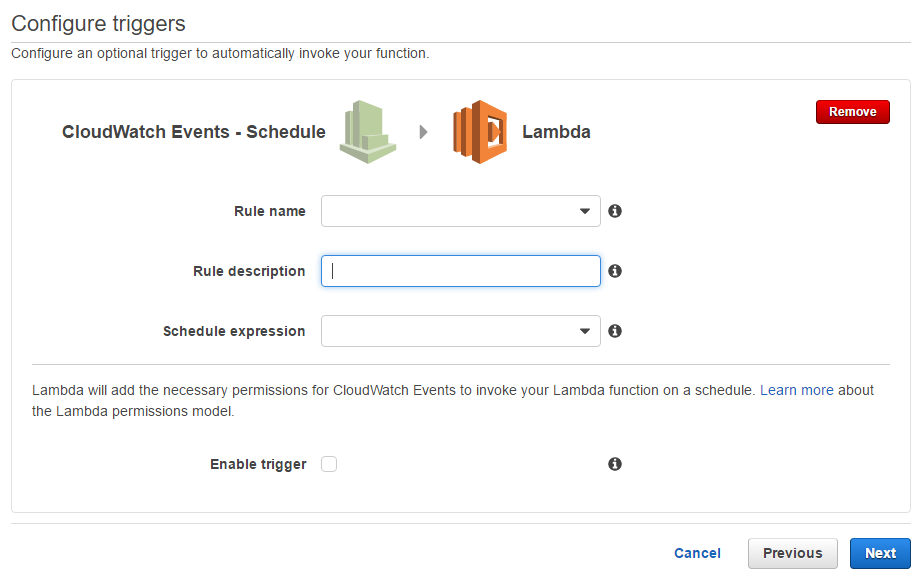This screenshot has width=924, height=582.
Task: Open the Learn more link
Action: pyautogui.click(x=797, y=390)
